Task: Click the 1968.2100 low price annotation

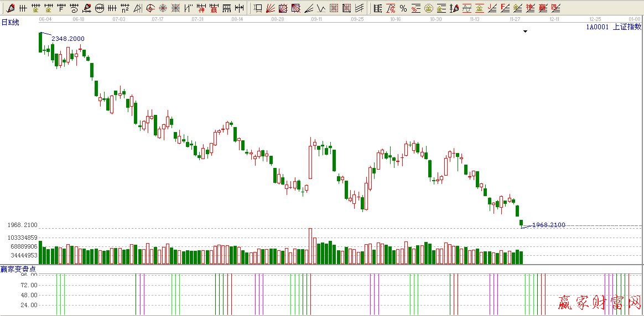Action: point(548,225)
